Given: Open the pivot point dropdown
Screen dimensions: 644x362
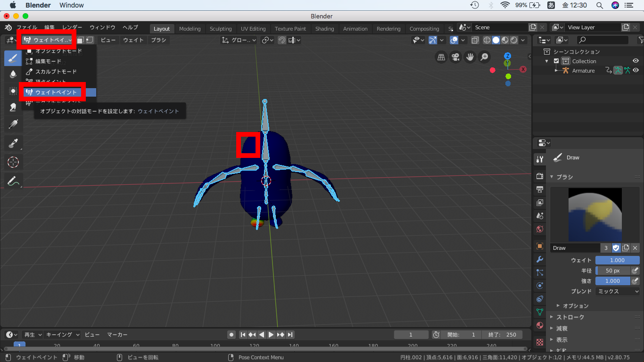Looking at the screenshot, I should pos(268,40).
